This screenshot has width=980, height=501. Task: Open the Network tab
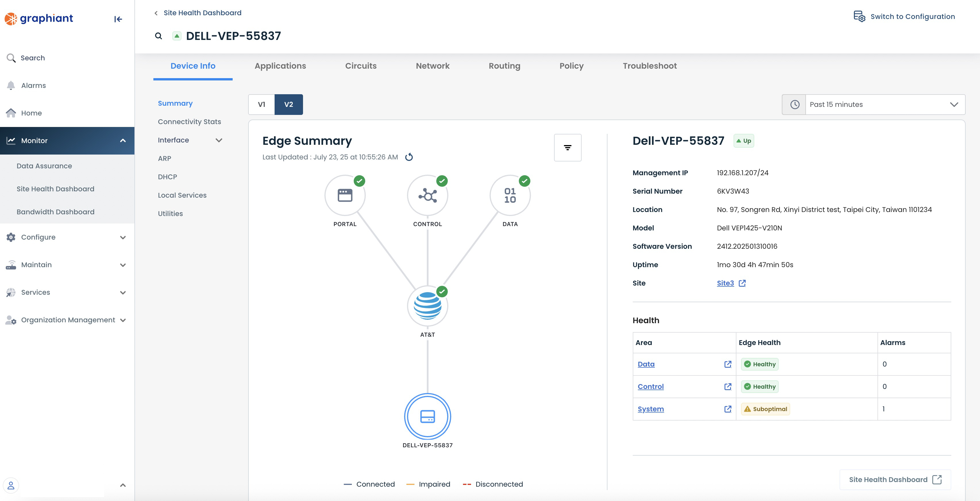[433, 66]
